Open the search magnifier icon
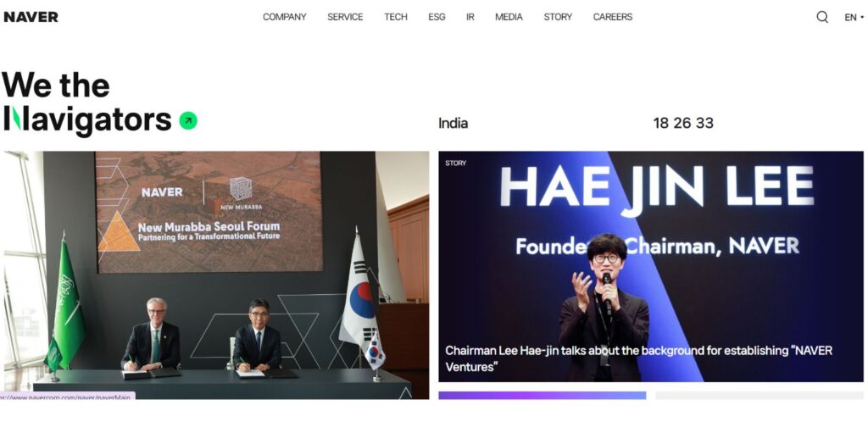The width and height of the screenshot is (868, 444). coord(822,17)
